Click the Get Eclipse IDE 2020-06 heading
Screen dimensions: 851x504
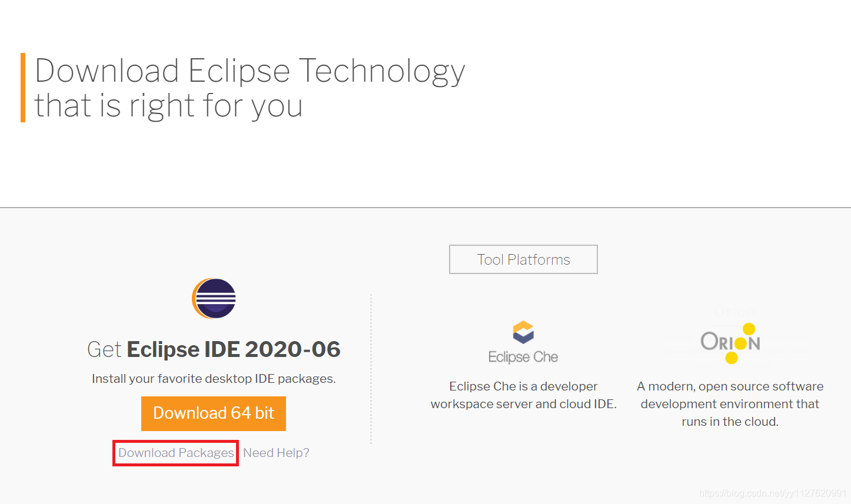[214, 349]
